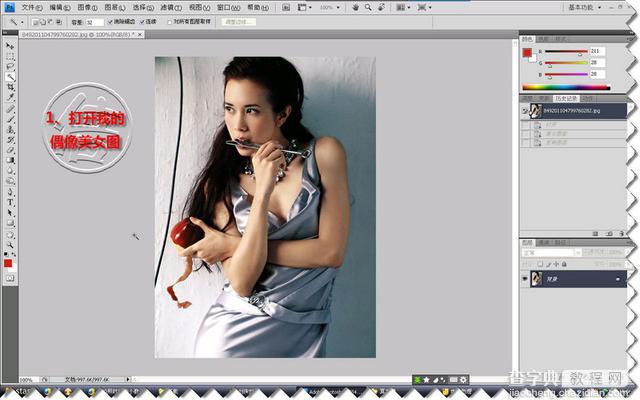Open the Color panel options menu

pos(630,39)
